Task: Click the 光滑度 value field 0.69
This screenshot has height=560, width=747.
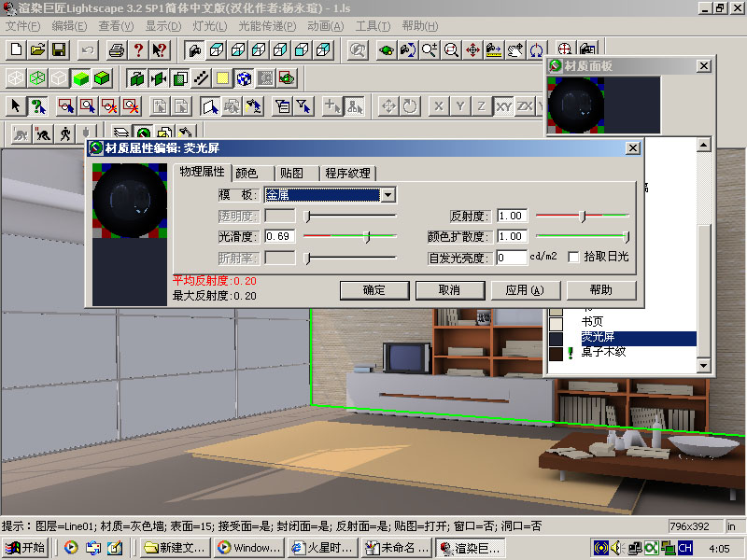Action: (279, 236)
